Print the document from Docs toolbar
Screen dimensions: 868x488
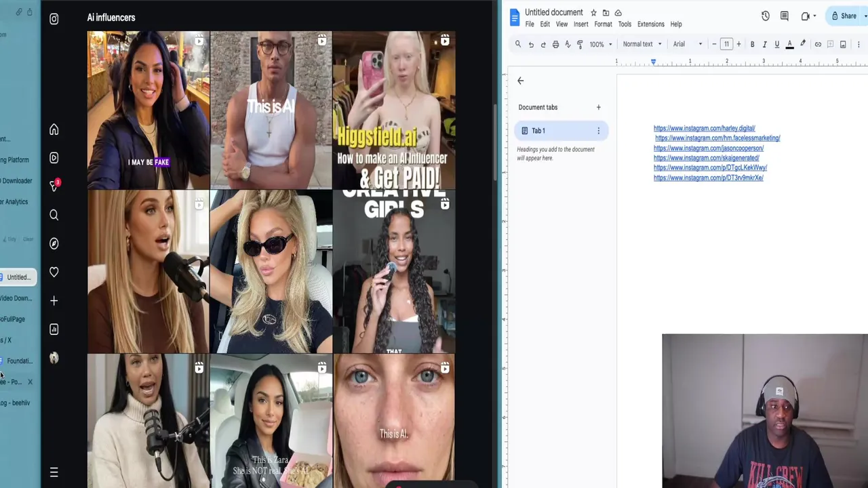[555, 44]
